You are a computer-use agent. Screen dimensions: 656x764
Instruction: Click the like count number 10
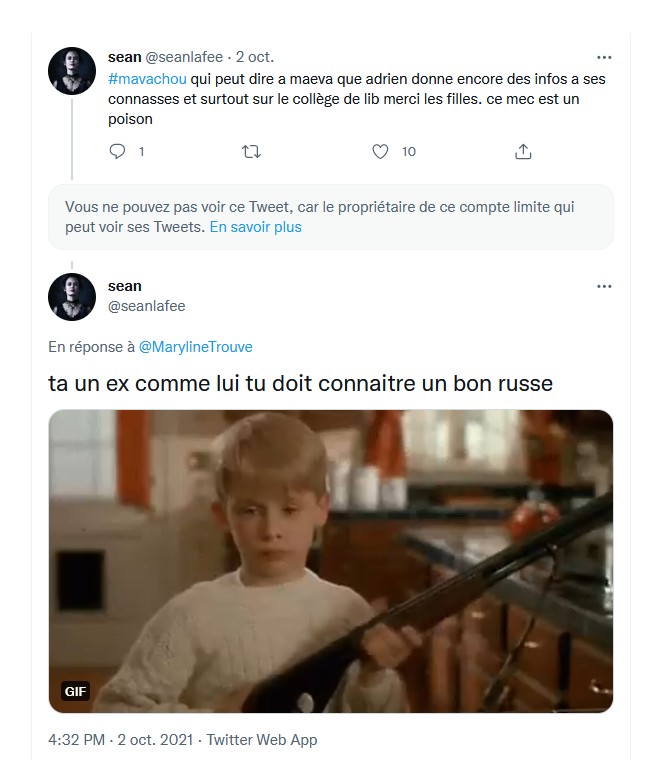(x=408, y=152)
